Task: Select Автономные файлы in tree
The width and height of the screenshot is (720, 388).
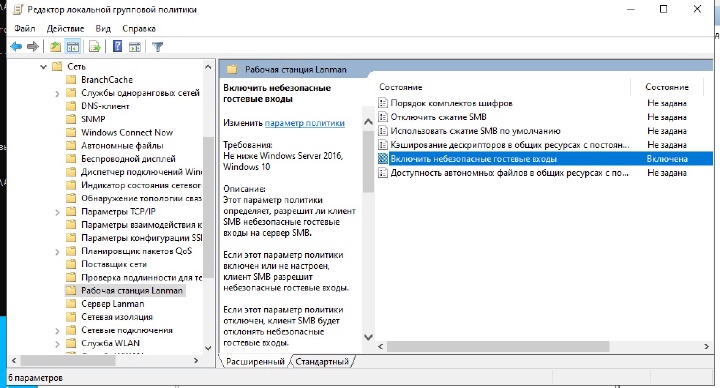Action: [x=122, y=146]
